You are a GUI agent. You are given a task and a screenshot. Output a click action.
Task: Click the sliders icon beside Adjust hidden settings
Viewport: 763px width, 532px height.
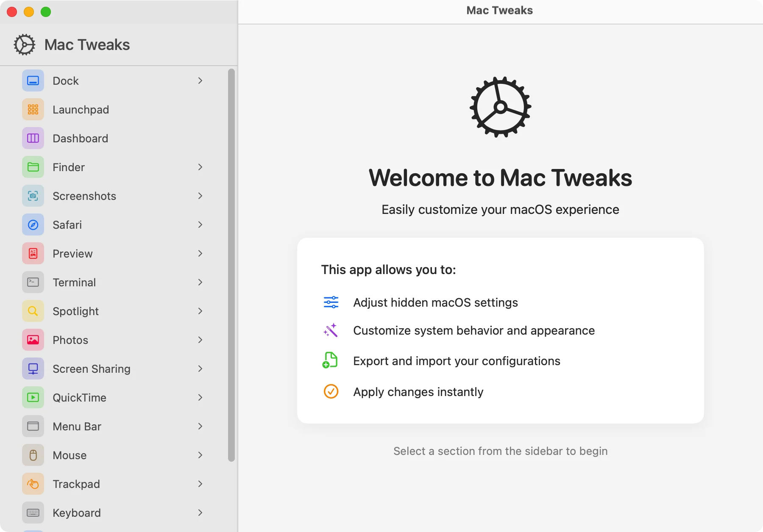331,302
